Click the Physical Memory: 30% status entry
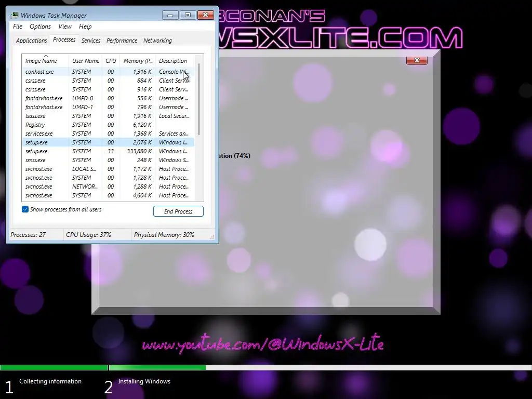Image resolution: width=532 pixels, height=399 pixels. point(164,235)
